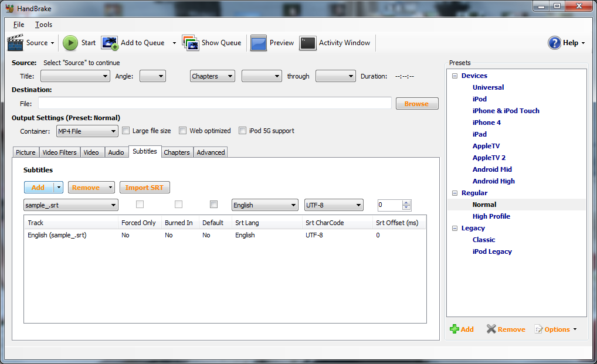Click the destination File text field
597x364 pixels.
[215, 103]
